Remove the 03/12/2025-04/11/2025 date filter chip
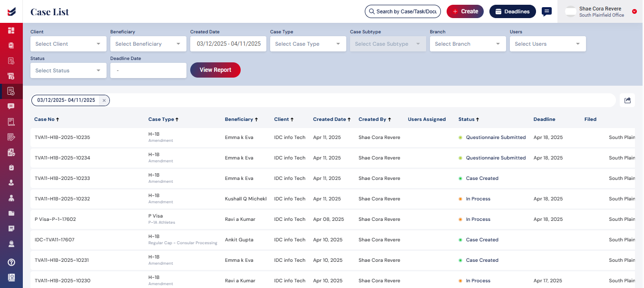Image resolution: width=644 pixels, height=288 pixels. (104, 100)
